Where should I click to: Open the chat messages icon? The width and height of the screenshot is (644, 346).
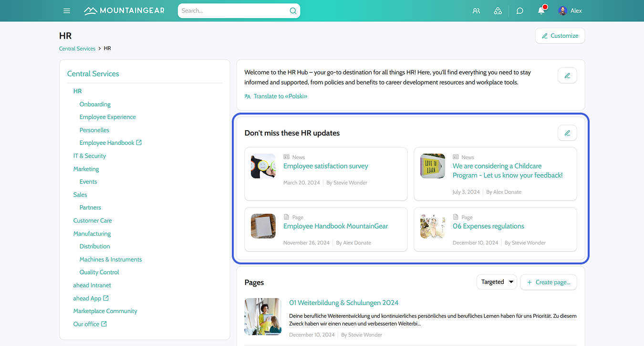point(519,10)
